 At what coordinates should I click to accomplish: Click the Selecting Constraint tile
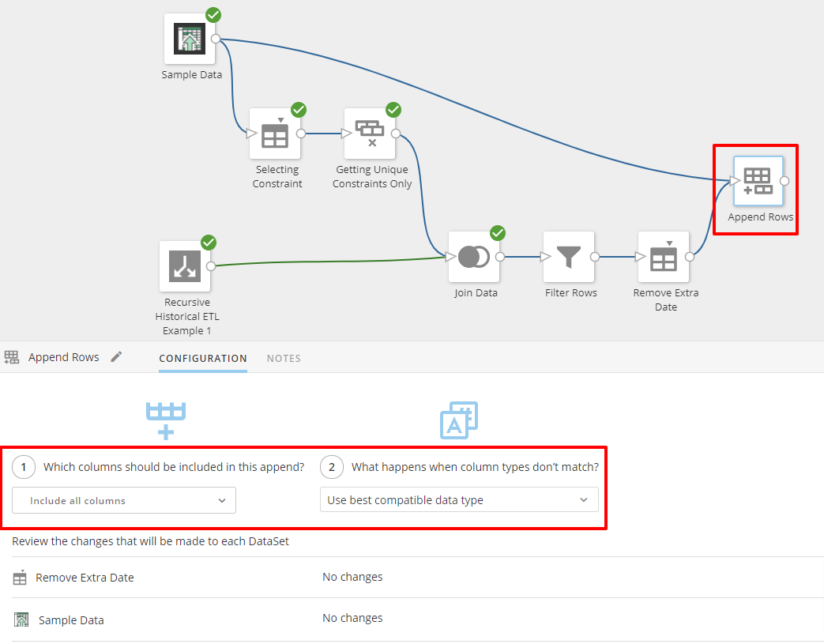276,133
